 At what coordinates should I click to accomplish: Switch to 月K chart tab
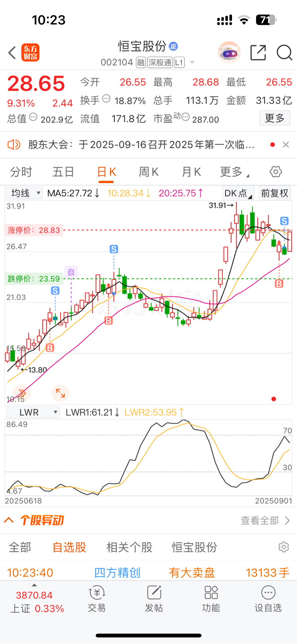coord(191,172)
